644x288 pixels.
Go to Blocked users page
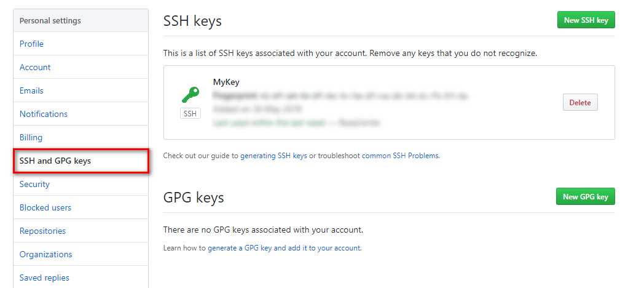pos(45,207)
